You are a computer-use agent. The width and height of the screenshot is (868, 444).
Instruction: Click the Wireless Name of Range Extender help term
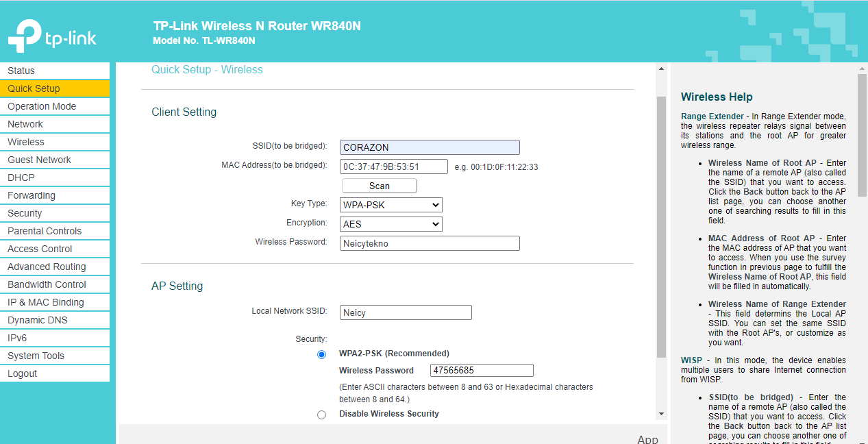coord(777,304)
